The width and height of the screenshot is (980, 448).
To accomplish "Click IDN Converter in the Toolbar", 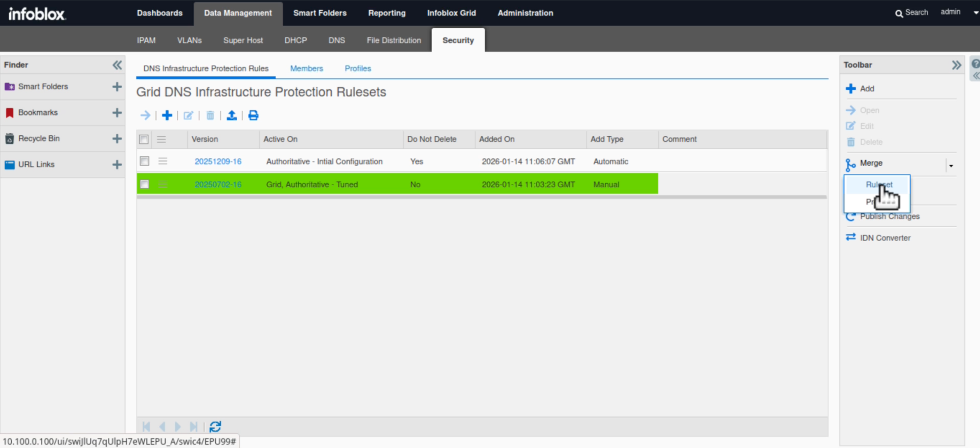I will tap(885, 238).
